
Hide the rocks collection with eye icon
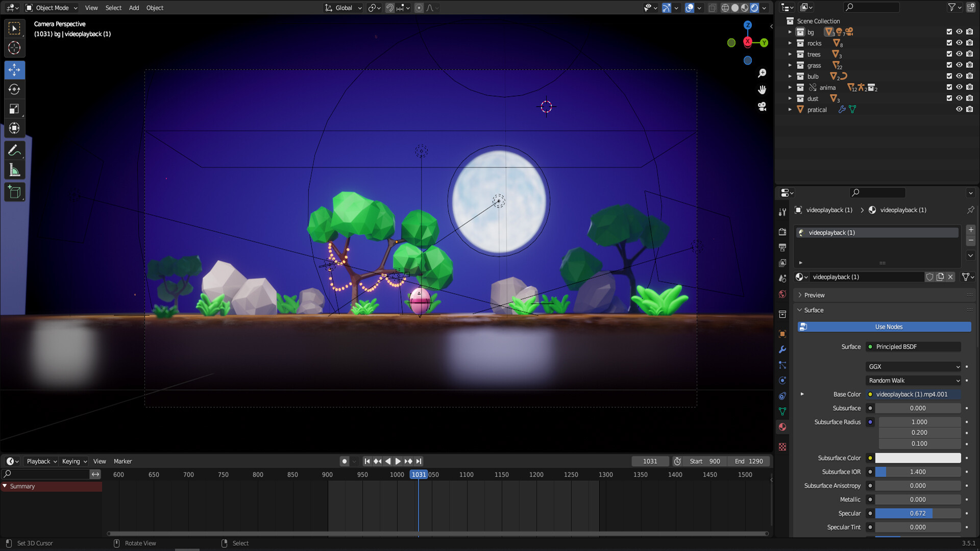pos(959,43)
